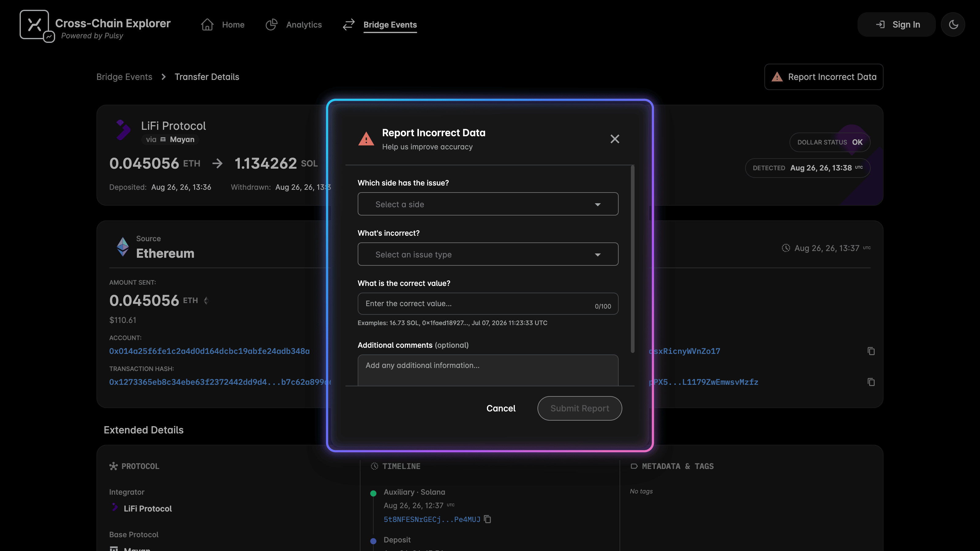
Task: Go to Bridge Events breadcrumb
Action: [x=124, y=77]
